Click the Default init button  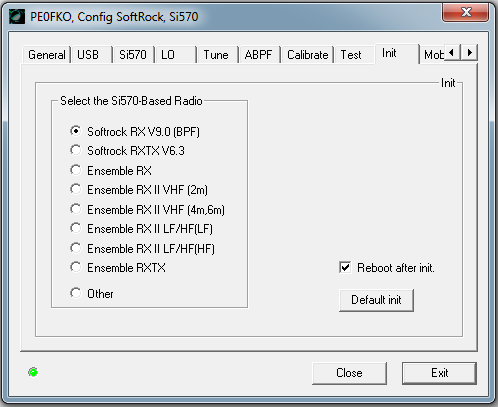(376, 300)
